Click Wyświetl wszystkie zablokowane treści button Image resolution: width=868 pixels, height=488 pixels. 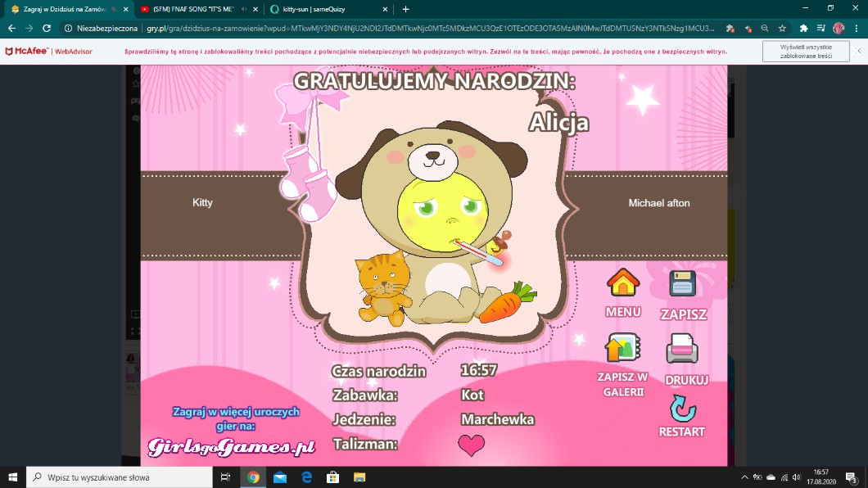pyautogui.click(x=805, y=52)
